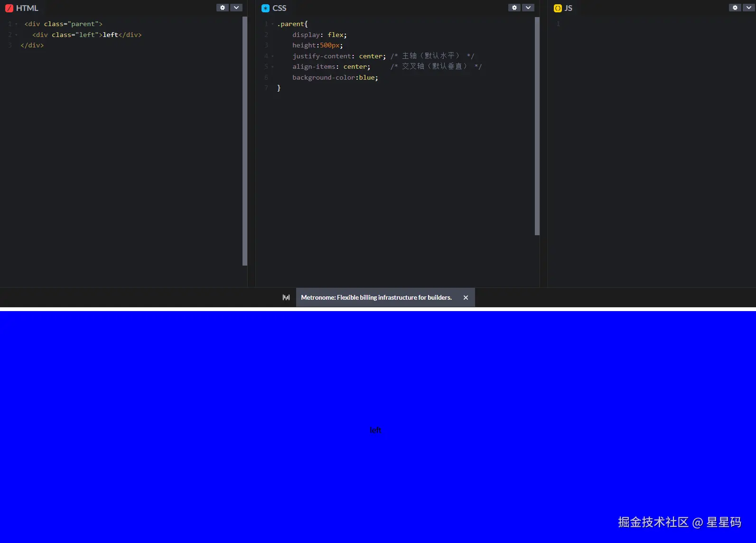Expand CSS panel dropdown chevron
The image size is (756, 543).
click(x=528, y=8)
